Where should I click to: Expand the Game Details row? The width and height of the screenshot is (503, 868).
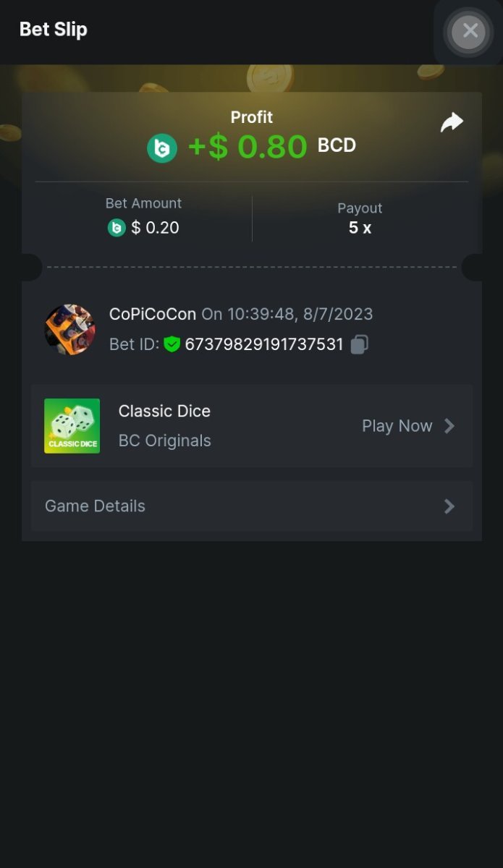(252, 506)
